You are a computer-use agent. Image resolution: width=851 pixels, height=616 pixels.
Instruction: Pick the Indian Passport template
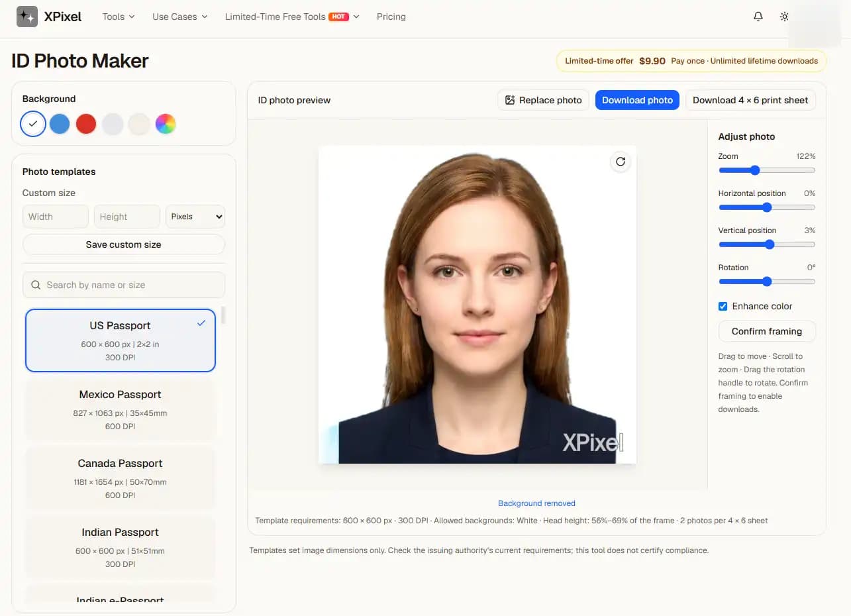click(121, 547)
